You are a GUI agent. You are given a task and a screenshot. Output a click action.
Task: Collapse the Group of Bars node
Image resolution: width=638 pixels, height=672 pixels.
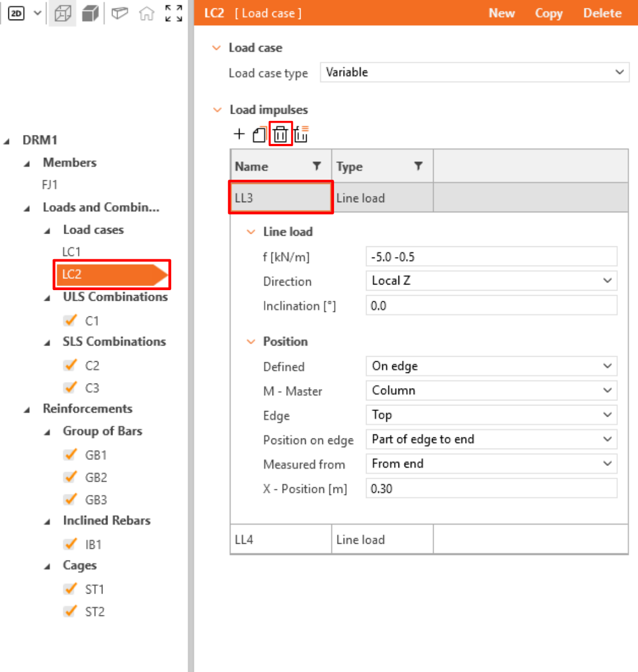point(47,432)
